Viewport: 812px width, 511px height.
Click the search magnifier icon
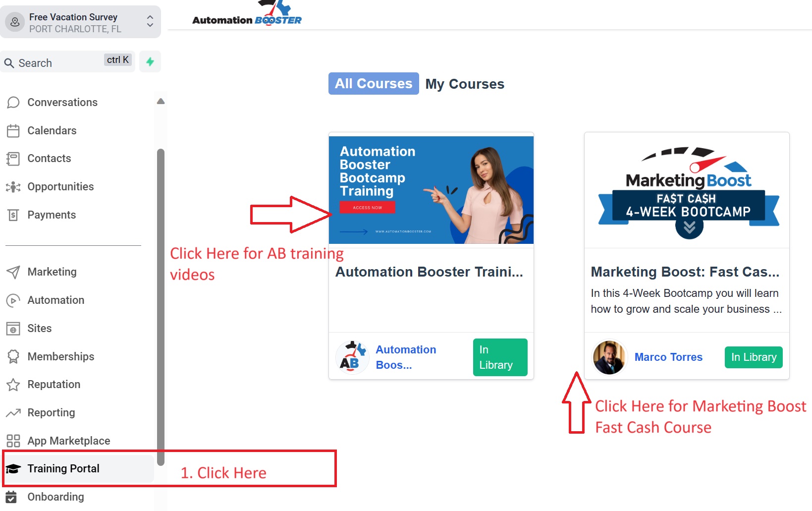(9, 63)
